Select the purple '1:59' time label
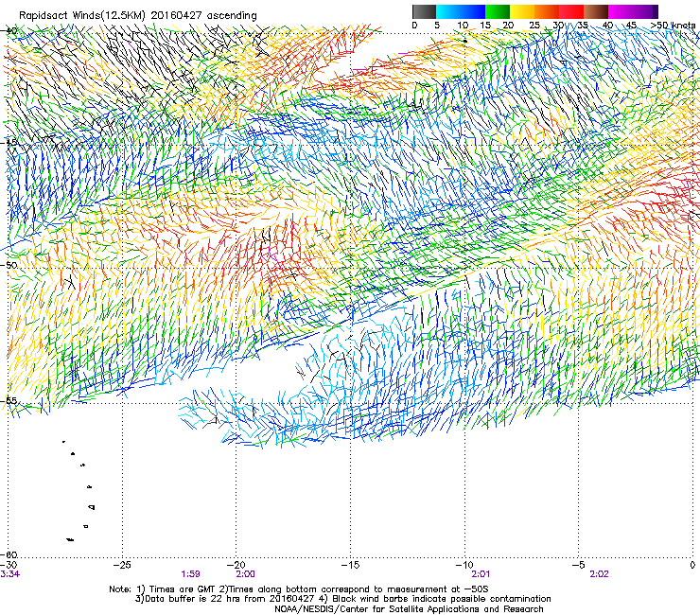 [191, 574]
